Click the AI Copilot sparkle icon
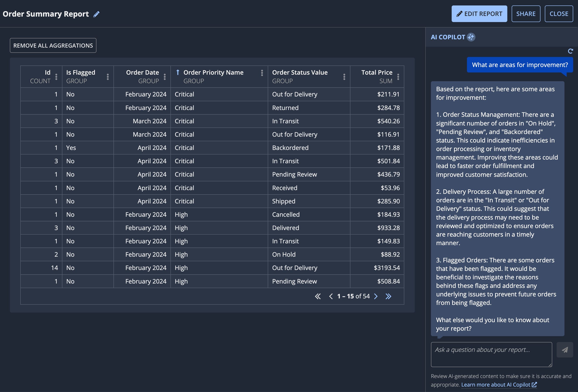Image resolution: width=578 pixels, height=392 pixels. coord(471,37)
